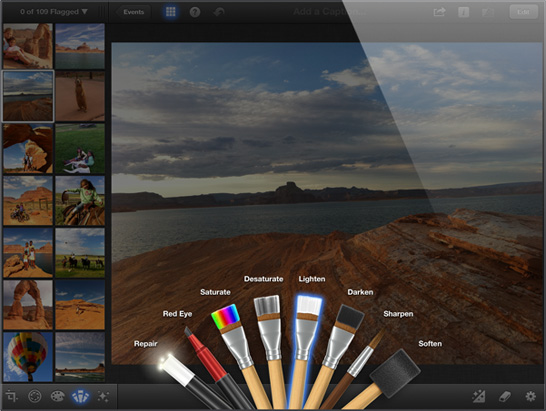Open the settings gear options
This screenshot has width=546, height=411.
pos(530,396)
